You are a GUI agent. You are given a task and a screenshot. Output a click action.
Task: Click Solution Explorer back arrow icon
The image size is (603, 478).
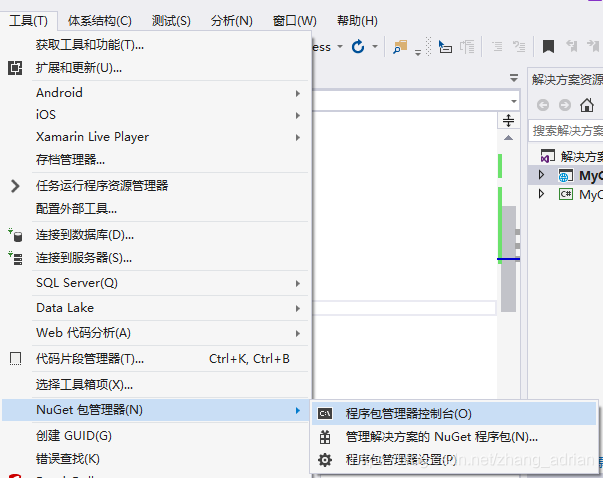[543, 105]
